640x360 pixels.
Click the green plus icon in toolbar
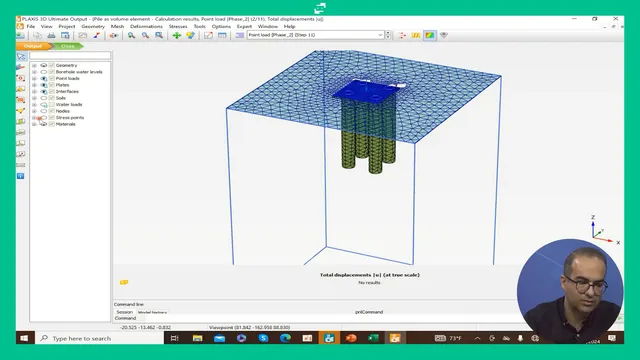click(x=176, y=36)
